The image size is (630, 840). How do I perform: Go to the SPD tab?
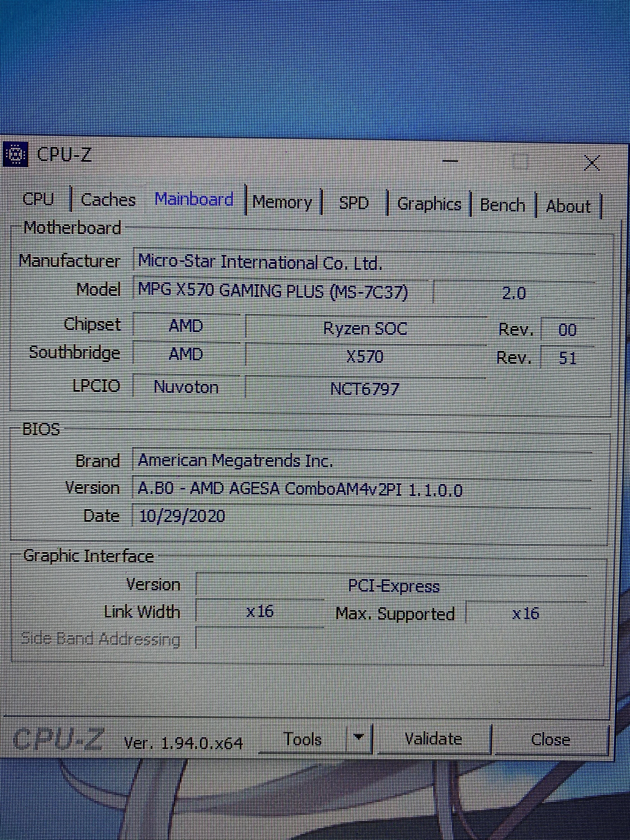[354, 203]
